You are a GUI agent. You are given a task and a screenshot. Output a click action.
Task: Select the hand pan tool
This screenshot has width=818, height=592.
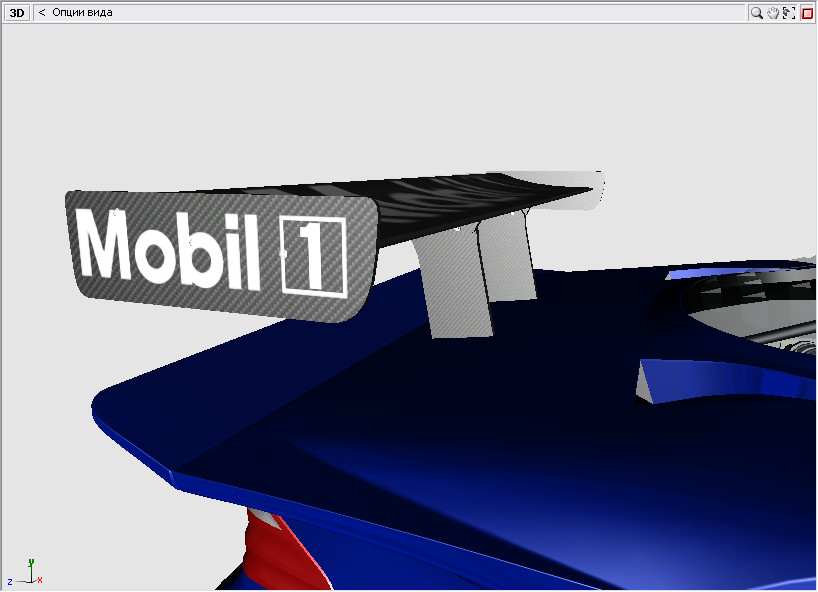coord(773,13)
